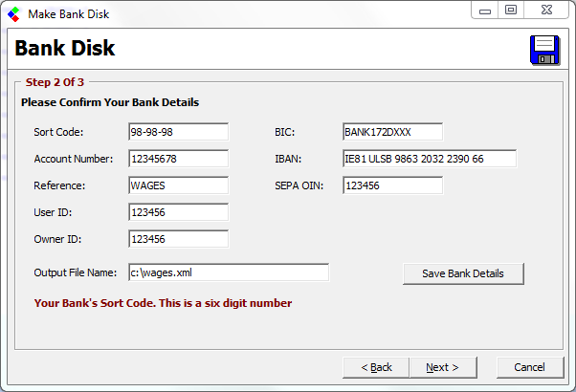Click the red Sort Code hint text

(x=163, y=303)
